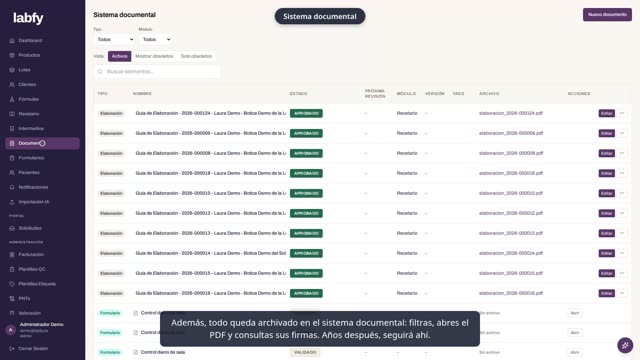The width and height of the screenshot is (640, 360).
Task: Click the Nombre column header
Action: pos(142,94)
